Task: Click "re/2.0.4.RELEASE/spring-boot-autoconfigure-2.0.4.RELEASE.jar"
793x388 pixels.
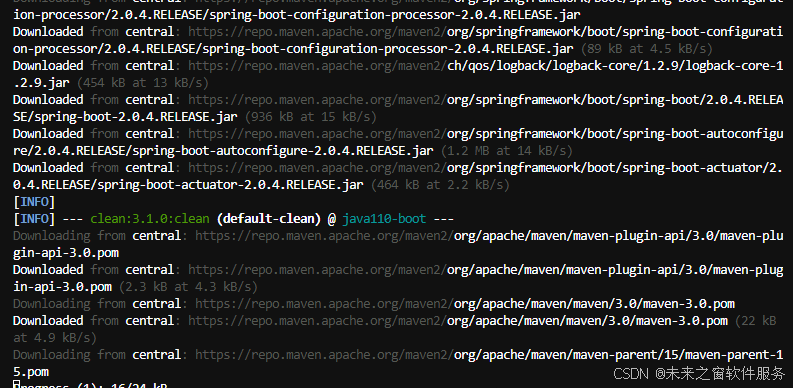Action: tap(223, 151)
